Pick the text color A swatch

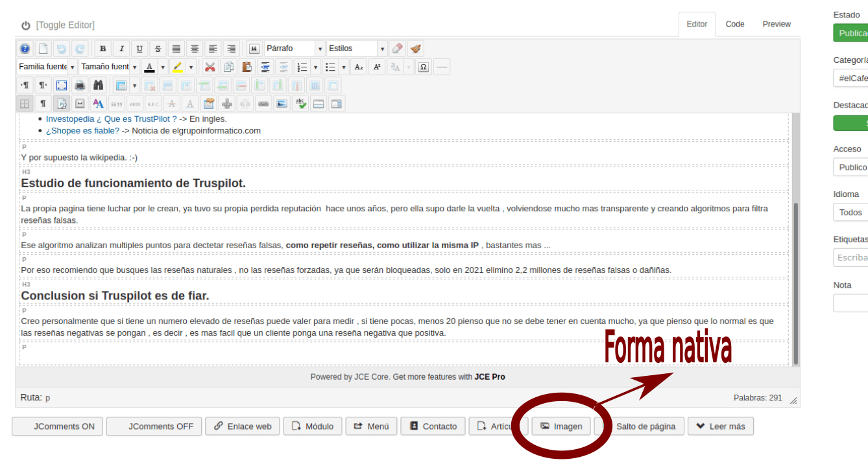click(149, 67)
